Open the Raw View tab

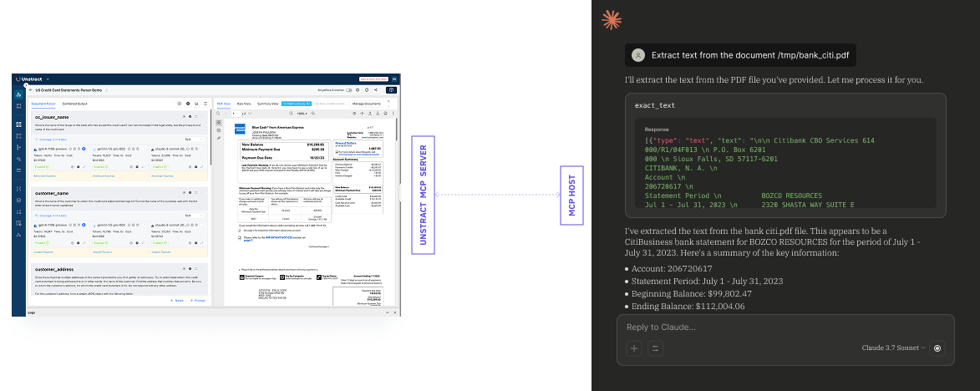tap(244, 104)
